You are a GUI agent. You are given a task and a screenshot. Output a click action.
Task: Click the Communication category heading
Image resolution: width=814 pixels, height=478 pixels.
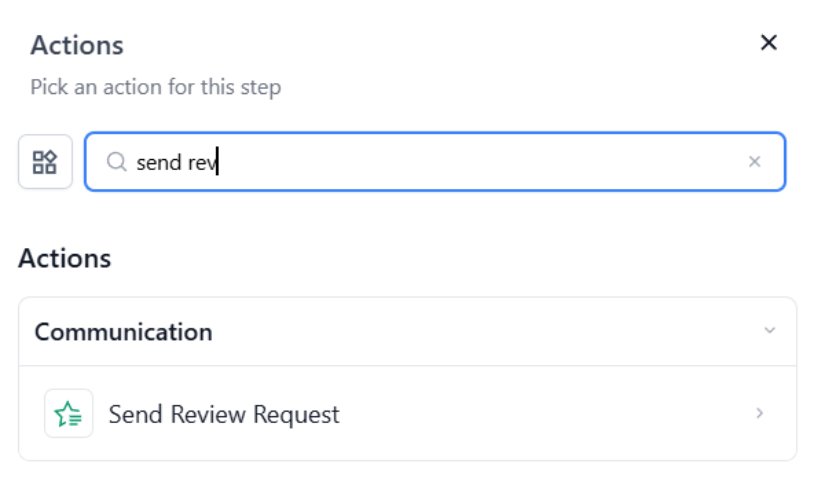pyautogui.click(x=123, y=332)
